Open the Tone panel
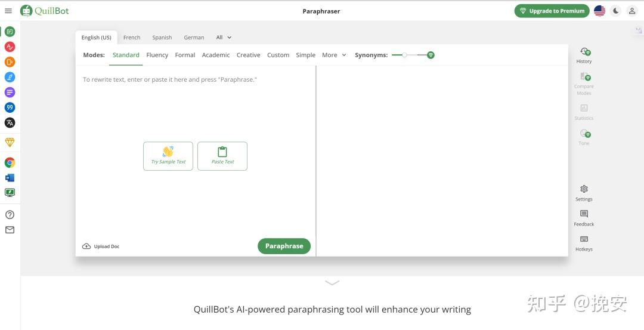Image resolution: width=644 pixels, height=330 pixels. 584,137
